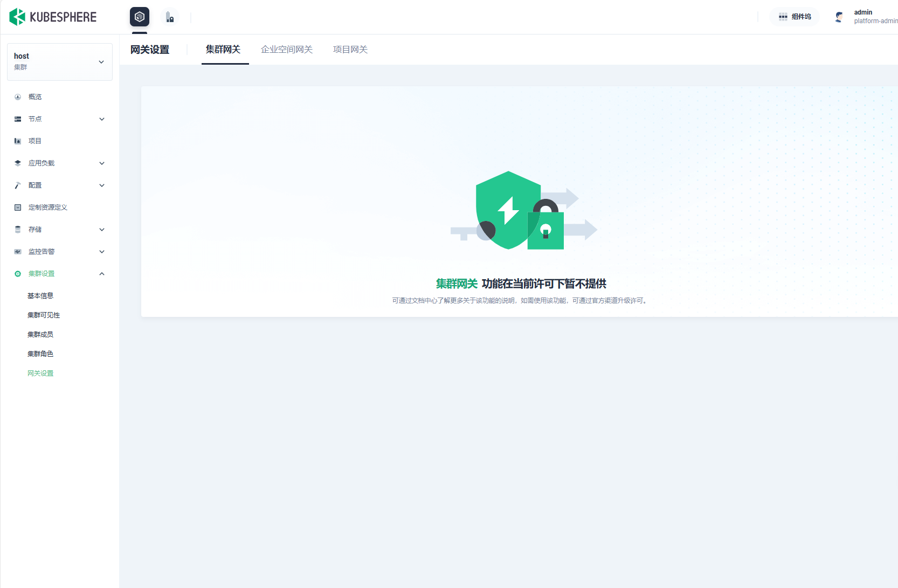Expand the 应用负载 submenu arrow
The width and height of the screenshot is (898, 588).
click(x=102, y=163)
